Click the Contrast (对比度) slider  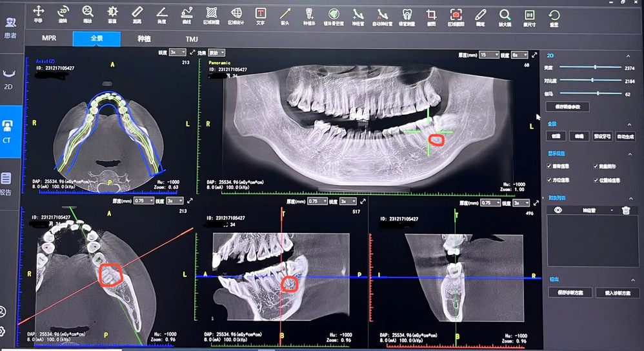click(590, 80)
